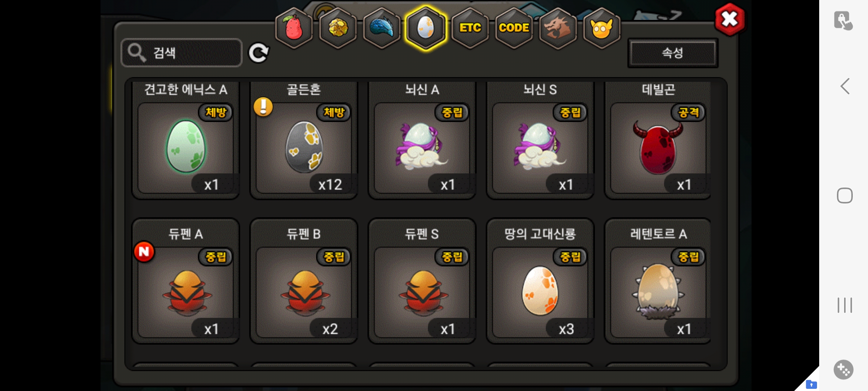Select the gold nugget category tab

[338, 28]
